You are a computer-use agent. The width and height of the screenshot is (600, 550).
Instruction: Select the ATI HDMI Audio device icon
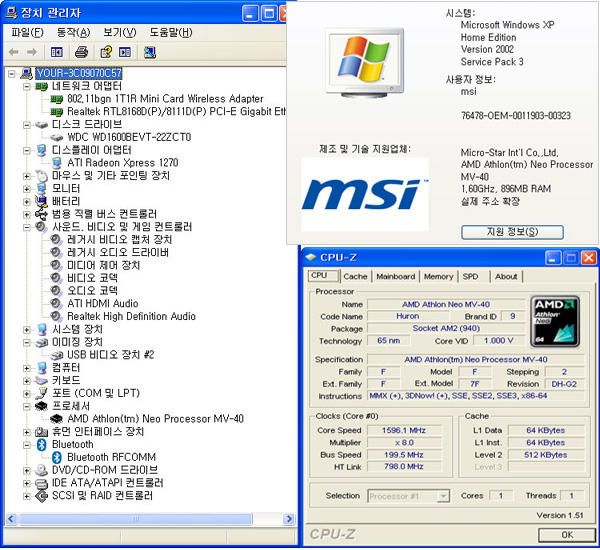pos(56,304)
